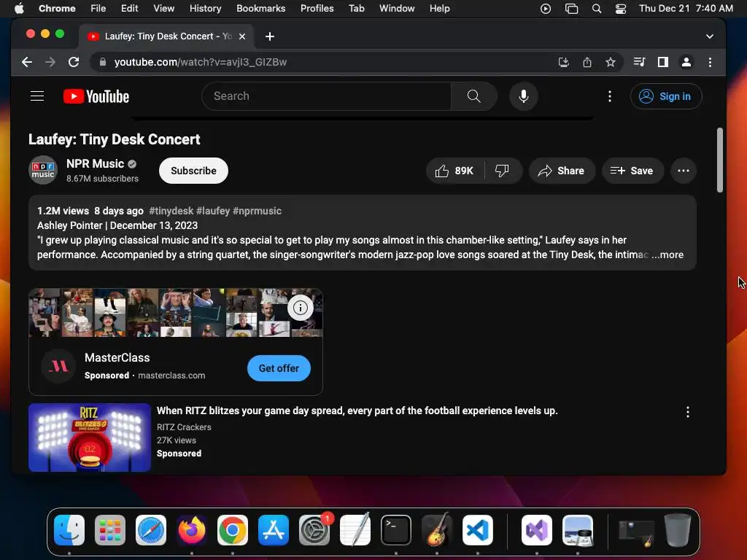Open the #laufey hashtag link
Screen dimensions: 747x560
pos(213,211)
